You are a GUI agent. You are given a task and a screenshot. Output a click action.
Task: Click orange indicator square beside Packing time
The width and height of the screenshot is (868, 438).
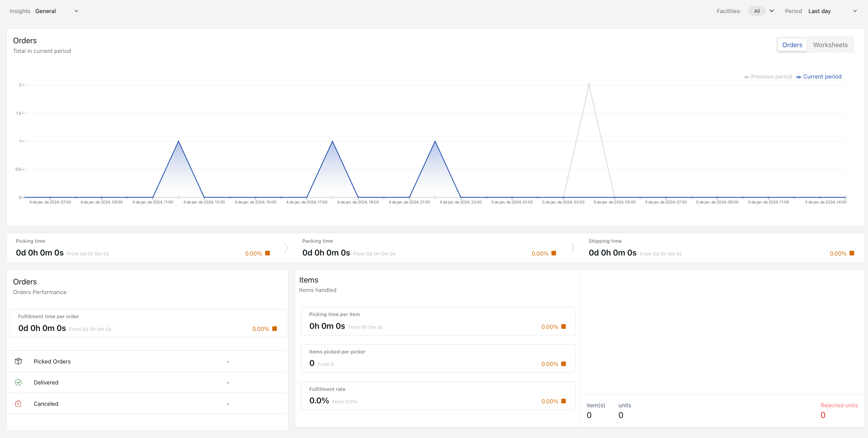tap(554, 253)
